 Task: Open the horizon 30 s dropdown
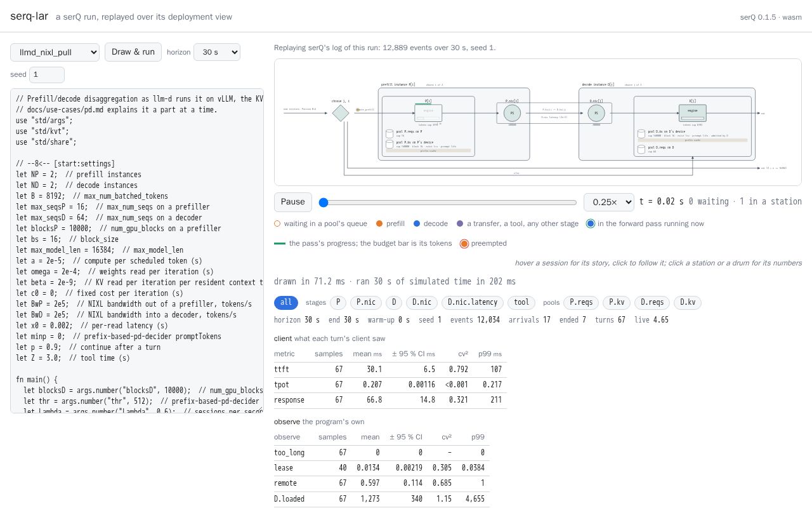tap(217, 52)
